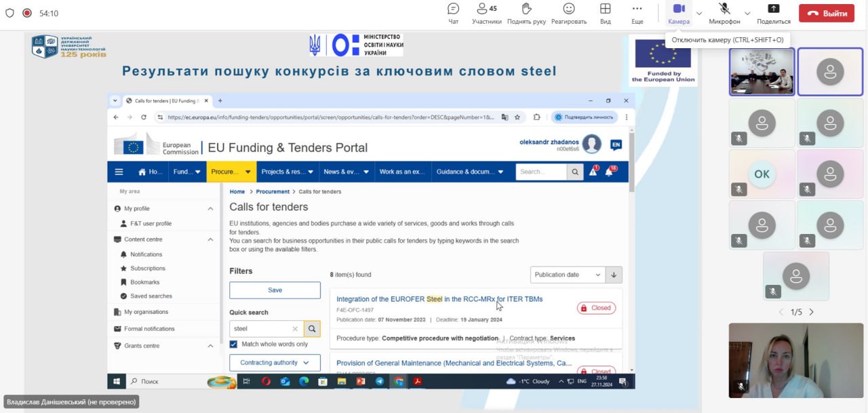Open oleksandr zhadanos user avatar
868x413 pixels.
(592, 144)
